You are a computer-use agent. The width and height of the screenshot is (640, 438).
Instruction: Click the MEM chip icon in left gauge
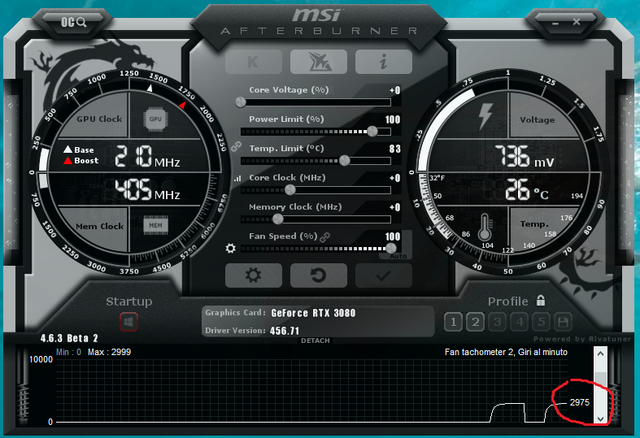156,225
